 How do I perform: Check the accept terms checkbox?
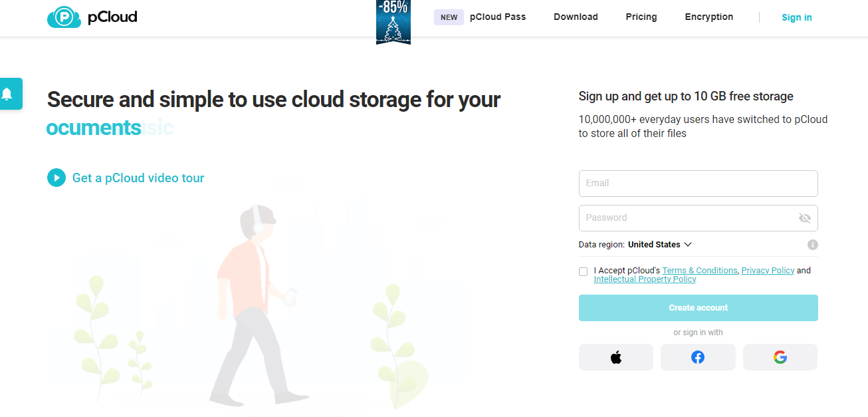[584, 271]
